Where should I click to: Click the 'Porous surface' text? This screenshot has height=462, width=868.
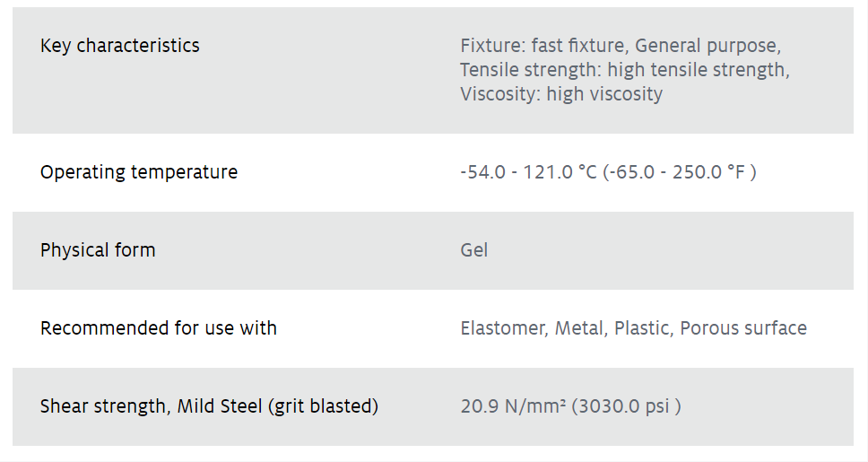point(743,328)
